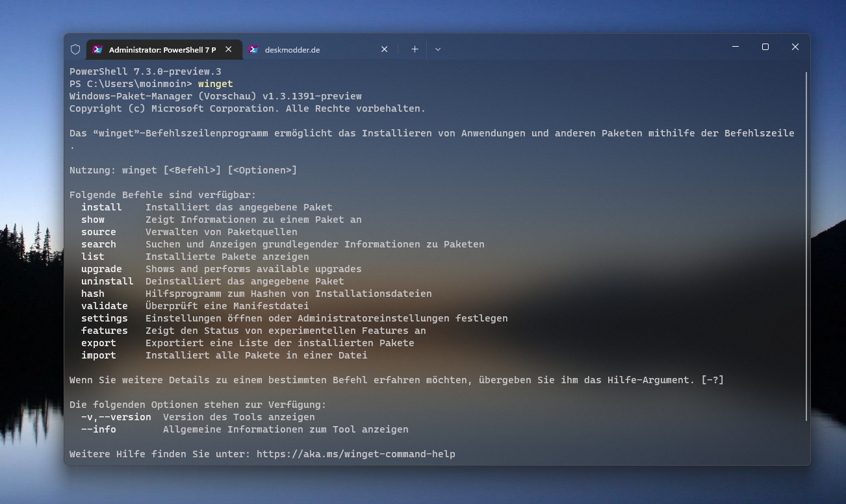The image size is (846, 504).
Task: Click the 'validate' command name
Action: (105, 306)
